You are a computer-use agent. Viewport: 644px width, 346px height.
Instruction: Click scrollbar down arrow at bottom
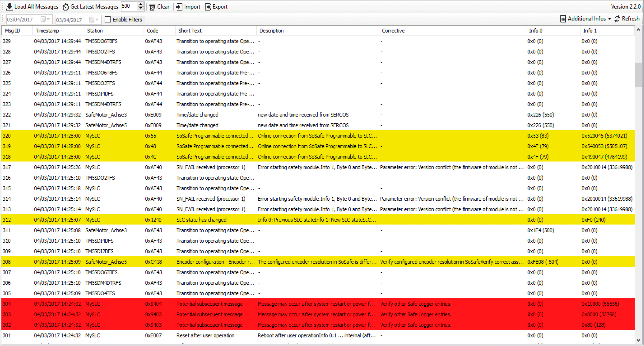pos(638,340)
